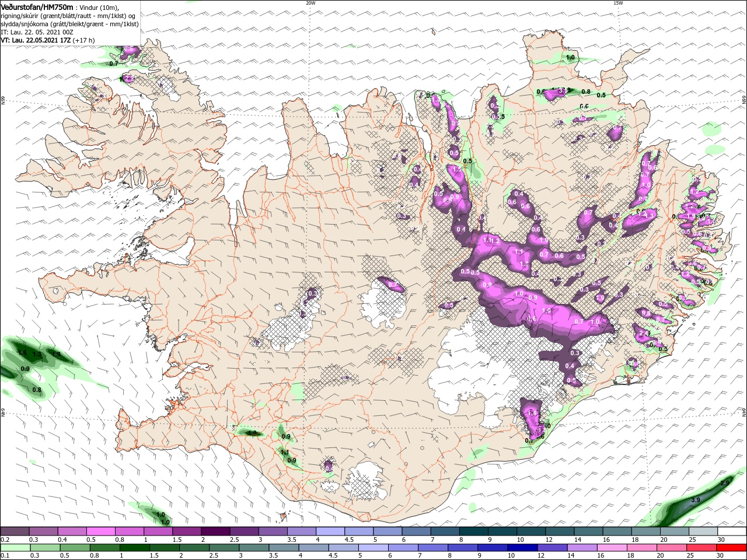Viewport: 747px width, 560px height.
Task: Click the '3.9' rain value offshore southeast
Action: pos(695,501)
